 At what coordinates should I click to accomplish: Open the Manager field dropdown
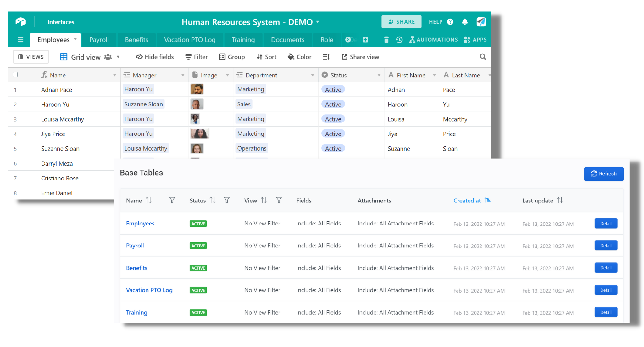pos(183,75)
